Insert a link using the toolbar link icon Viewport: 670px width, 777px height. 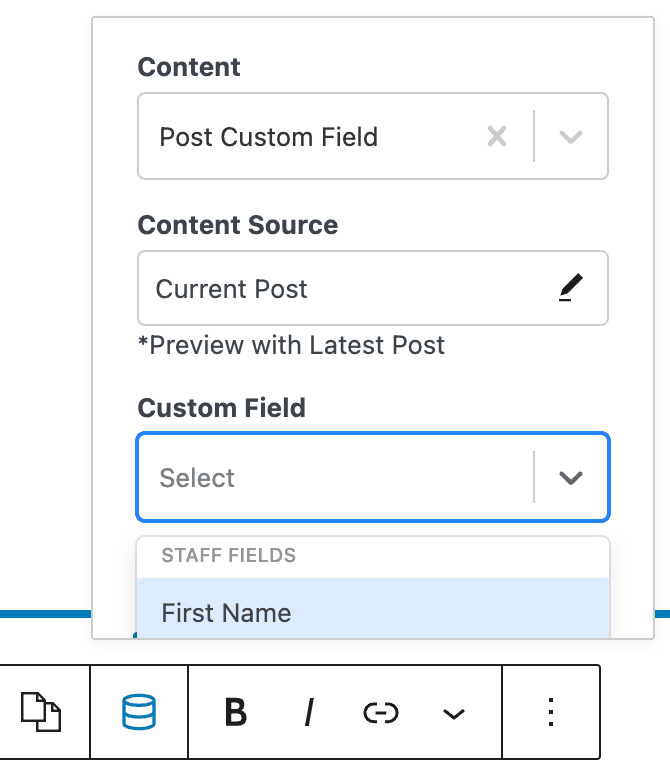coord(381,712)
